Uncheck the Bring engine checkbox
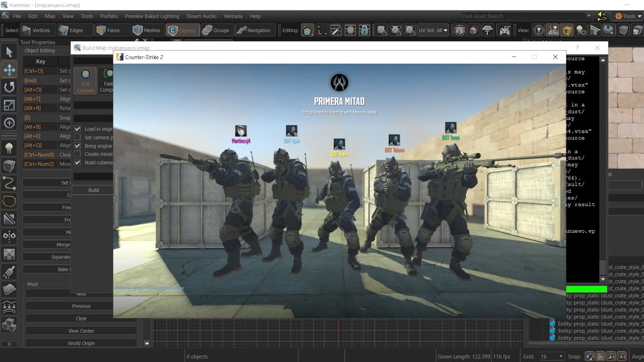This screenshot has width=644, height=362. pos(77,146)
